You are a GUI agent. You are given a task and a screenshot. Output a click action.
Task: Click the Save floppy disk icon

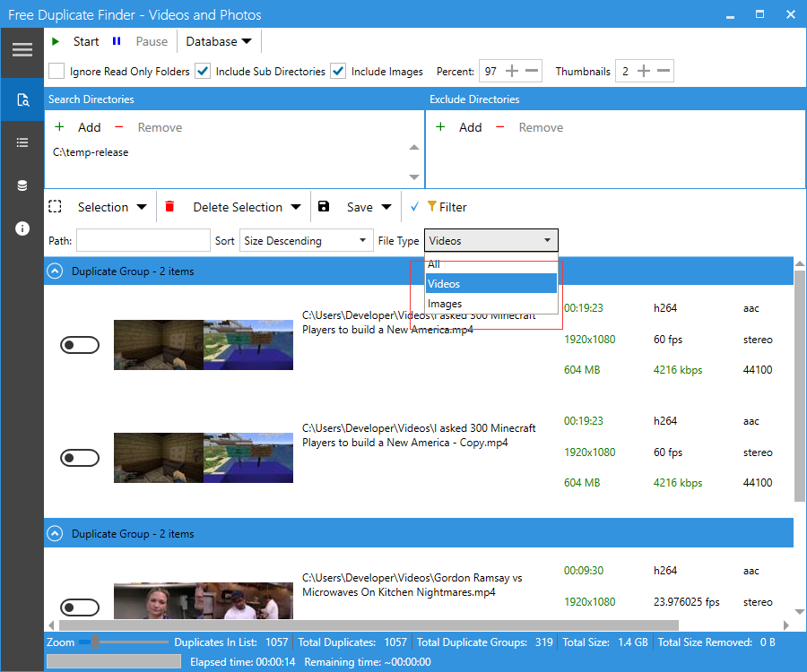point(324,207)
